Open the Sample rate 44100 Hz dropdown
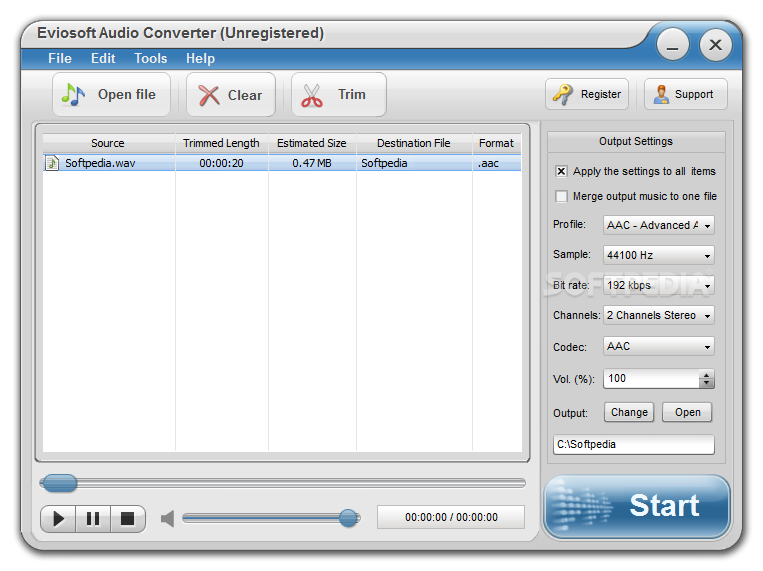This screenshot has width=763, height=571. (x=659, y=255)
